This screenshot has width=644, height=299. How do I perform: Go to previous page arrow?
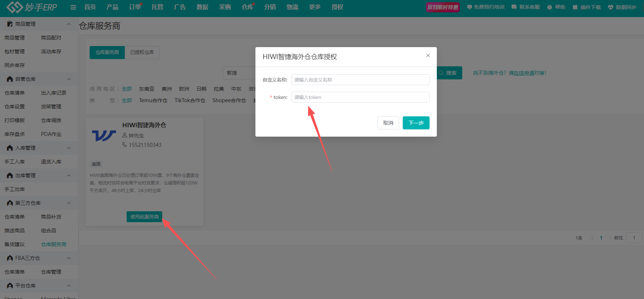[x=592, y=238]
